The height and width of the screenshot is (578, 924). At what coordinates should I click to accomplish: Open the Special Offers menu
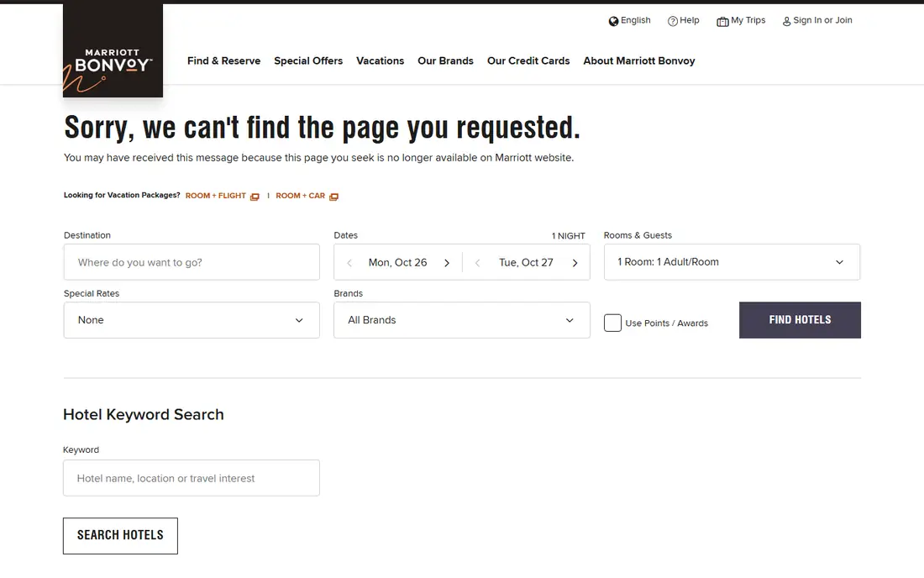click(308, 60)
